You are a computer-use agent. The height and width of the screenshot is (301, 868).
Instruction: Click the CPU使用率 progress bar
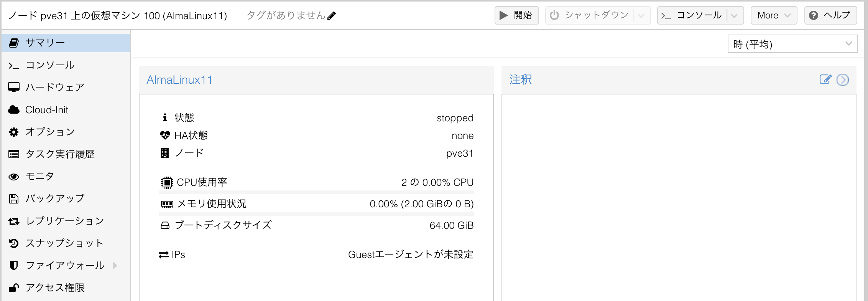tap(316, 192)
